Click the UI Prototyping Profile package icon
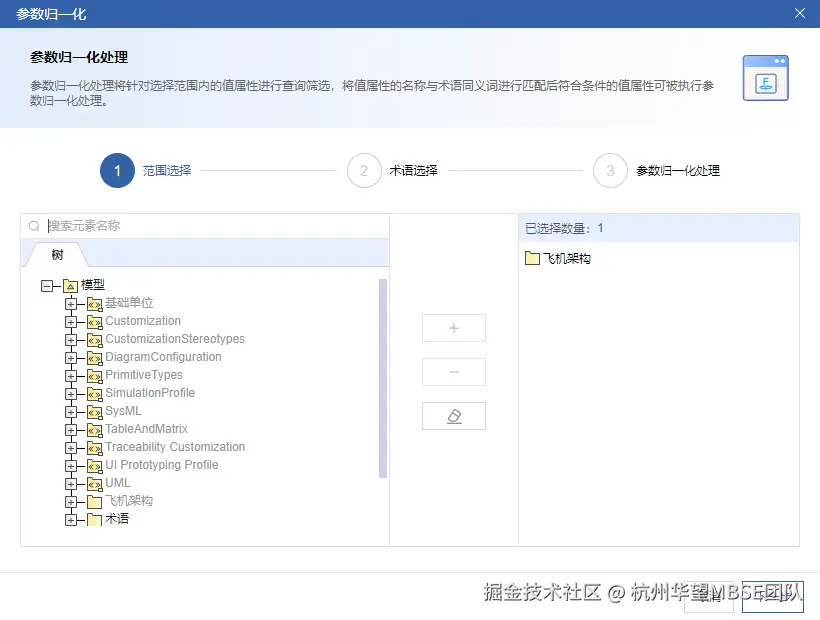This screenshot has height=620, width=820. point(94,466)
